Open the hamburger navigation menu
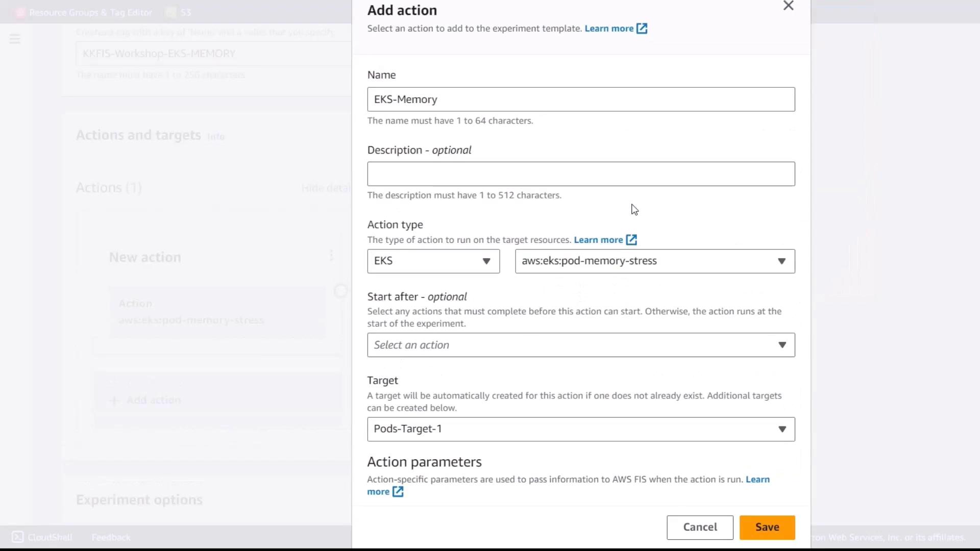The height and width of the screenshot is (551, 980). point(15,39)
